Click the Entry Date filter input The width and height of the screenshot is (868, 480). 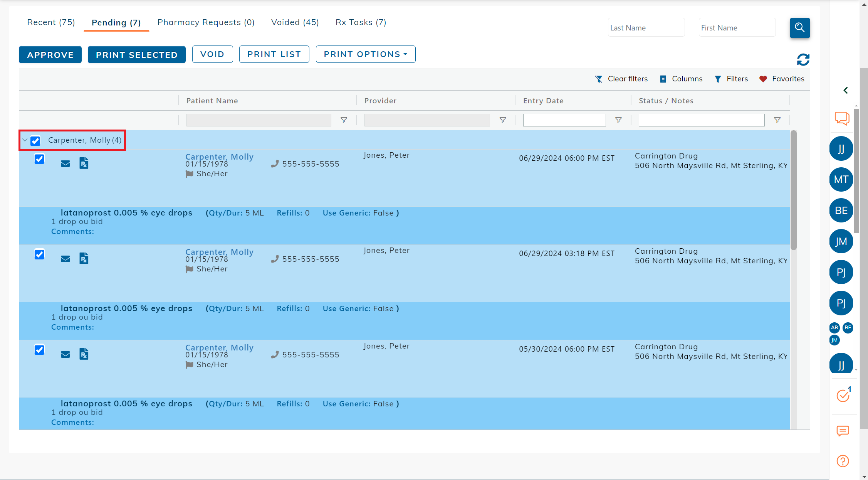point(564,120)
